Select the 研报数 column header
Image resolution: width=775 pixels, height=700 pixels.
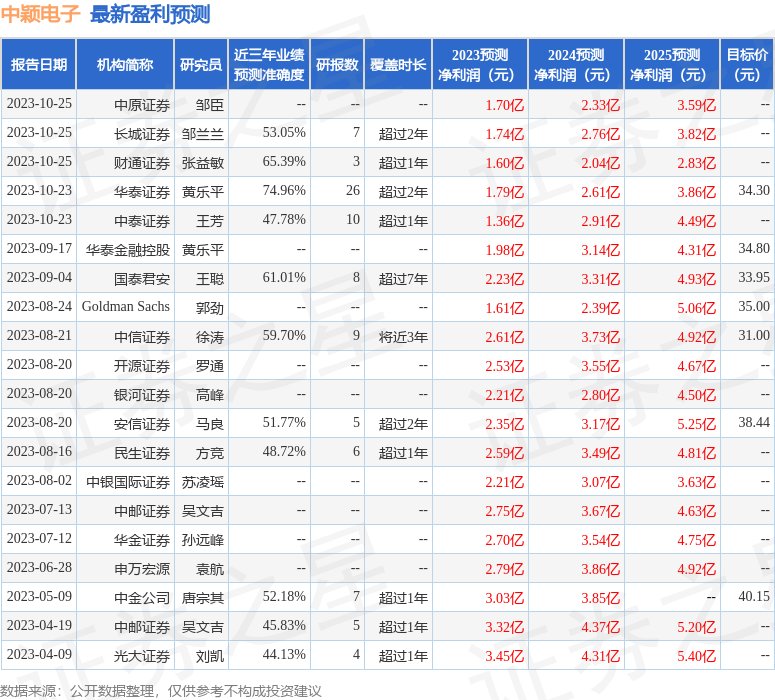337,65
